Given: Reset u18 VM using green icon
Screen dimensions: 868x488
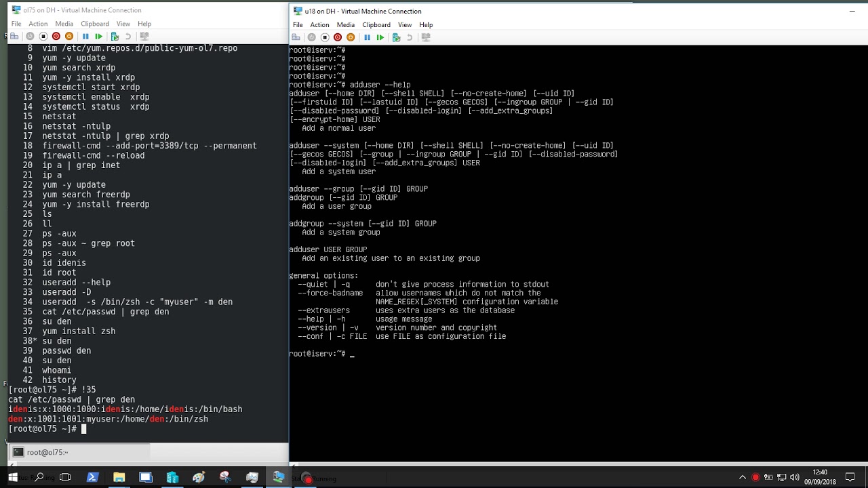Looking at the screenshot, I should click(380, 37).
